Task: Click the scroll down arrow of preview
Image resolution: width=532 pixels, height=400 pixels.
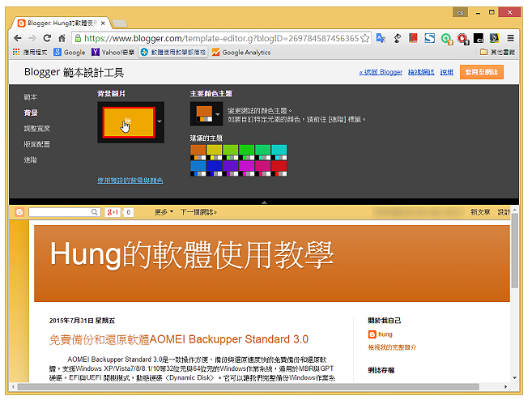Action: click(515, 377)
